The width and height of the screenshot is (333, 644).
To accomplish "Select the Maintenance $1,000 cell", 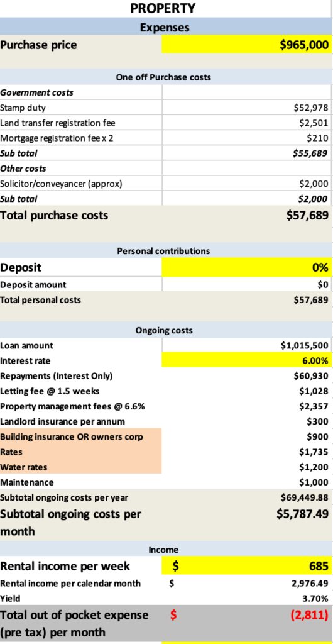I will click(247, 482).
